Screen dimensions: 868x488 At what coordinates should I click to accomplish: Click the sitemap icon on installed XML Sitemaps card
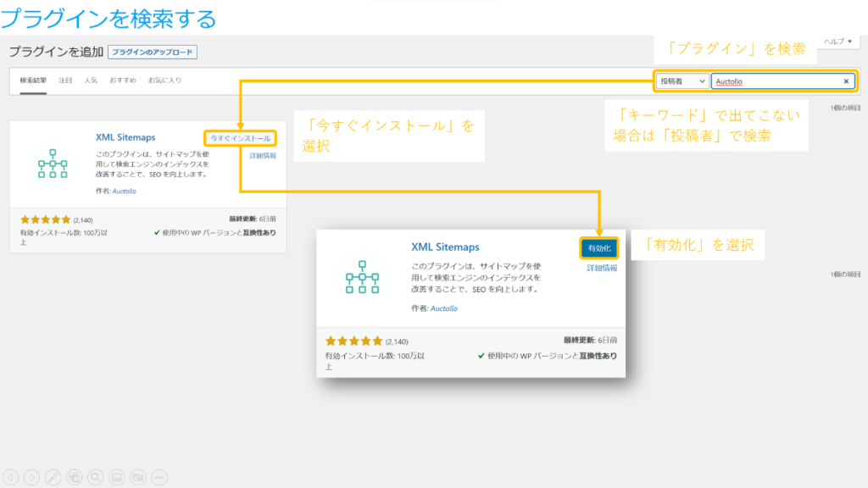pyautogui.click(x=363, y=277)
